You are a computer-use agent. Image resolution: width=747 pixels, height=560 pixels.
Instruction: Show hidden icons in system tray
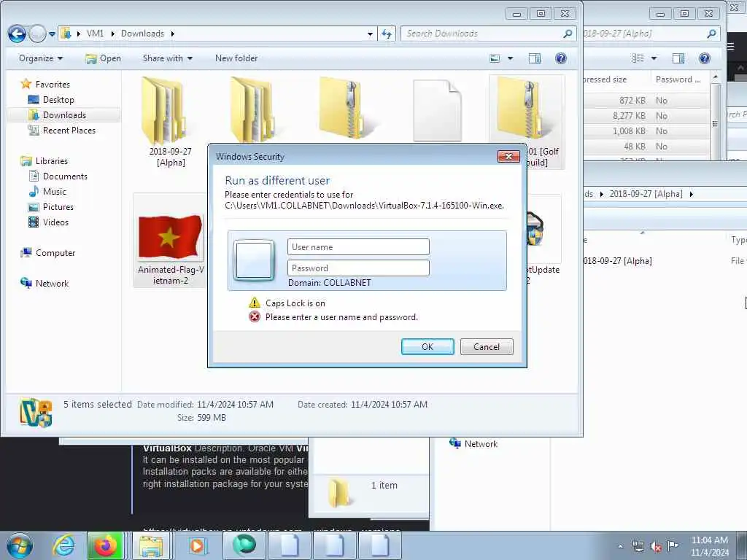(x=620, y=546)
